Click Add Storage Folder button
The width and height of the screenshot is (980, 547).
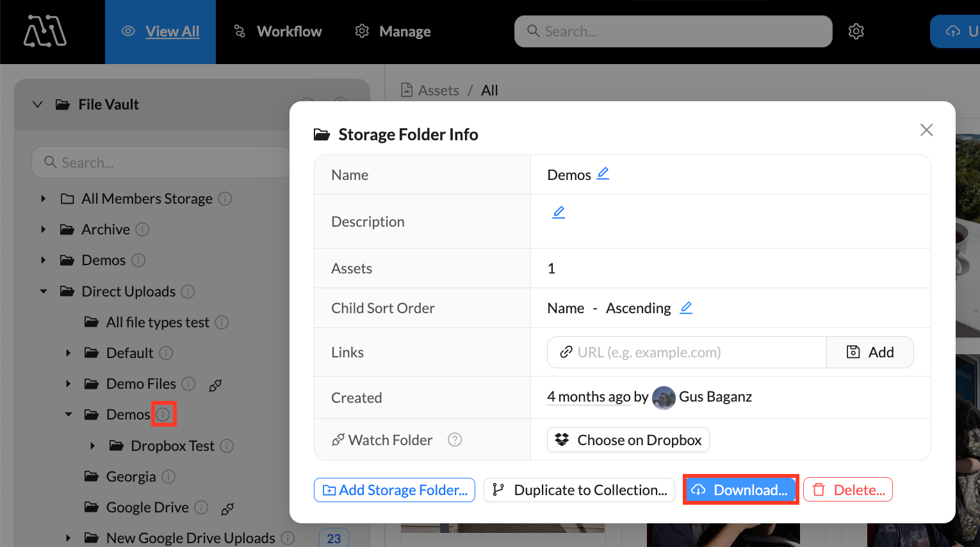coord(395,490)
